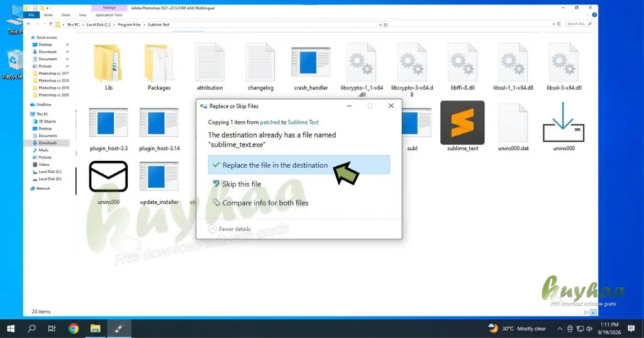644x338 pixels.
Task: Select the unins000.dat file icon
Action: click(x=513, y=123)
